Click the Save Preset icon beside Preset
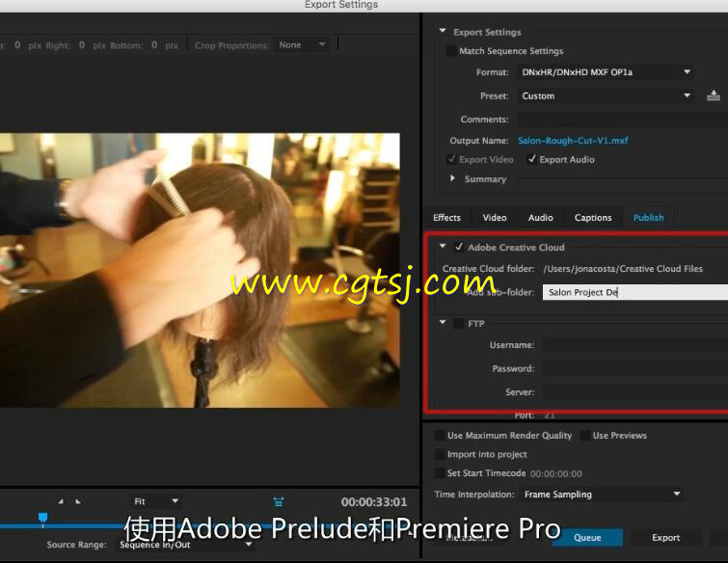728x563 pixels. (714, 95)
